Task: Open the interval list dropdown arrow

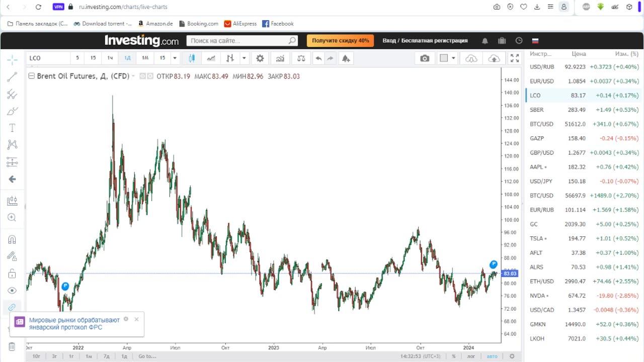Action: pos(175,58)
